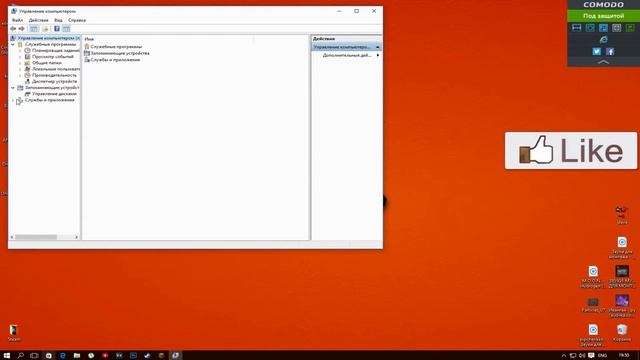Select Планировщик заданий in the tree
640x360 pixels.
pos(56,51)
